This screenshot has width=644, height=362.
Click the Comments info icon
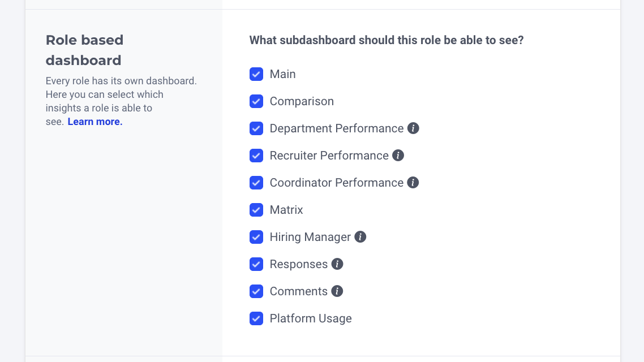[x=337, y=291]
